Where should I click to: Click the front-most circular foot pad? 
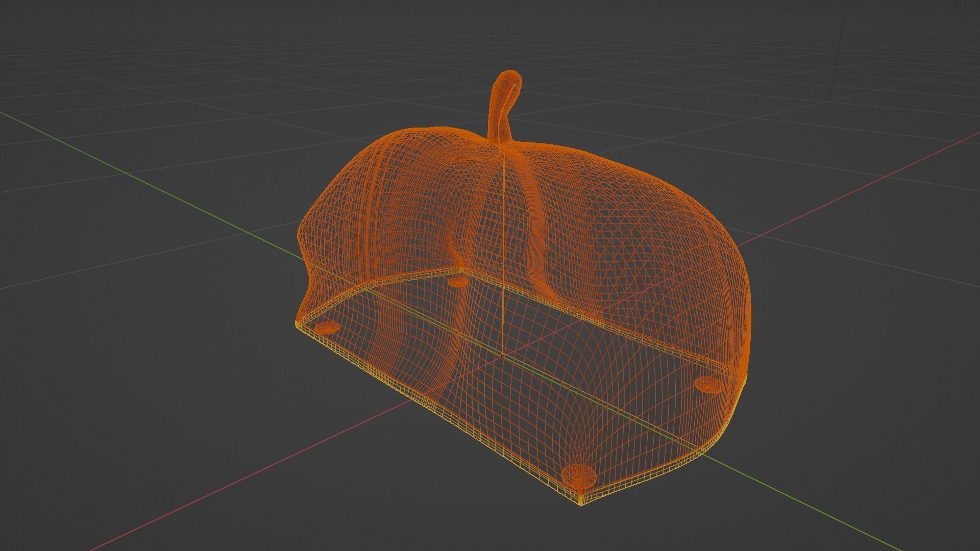[x=578, y=475]
